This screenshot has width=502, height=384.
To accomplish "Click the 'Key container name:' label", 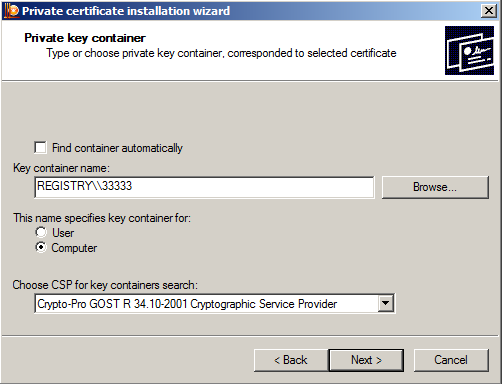I will [x=61, y=168].
